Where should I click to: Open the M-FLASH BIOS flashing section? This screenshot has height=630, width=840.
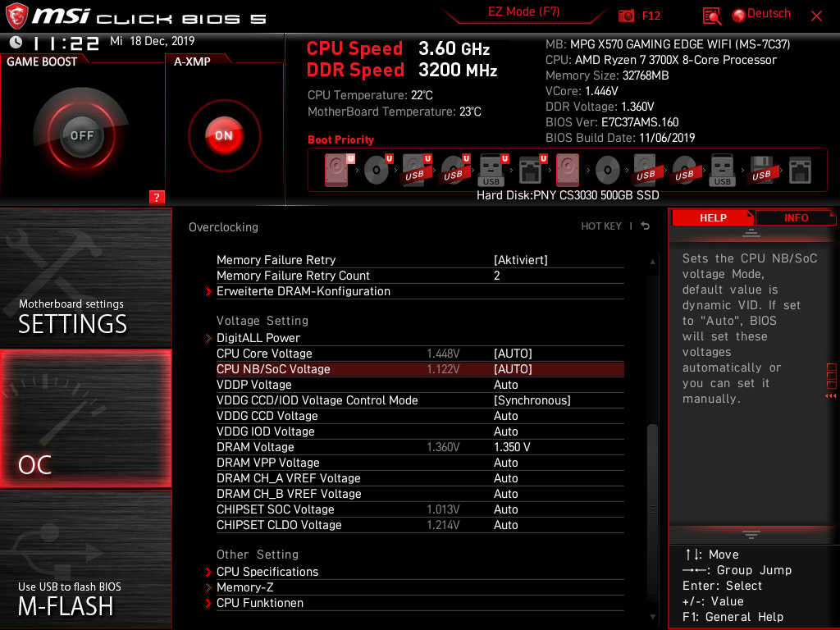(85, 559)
